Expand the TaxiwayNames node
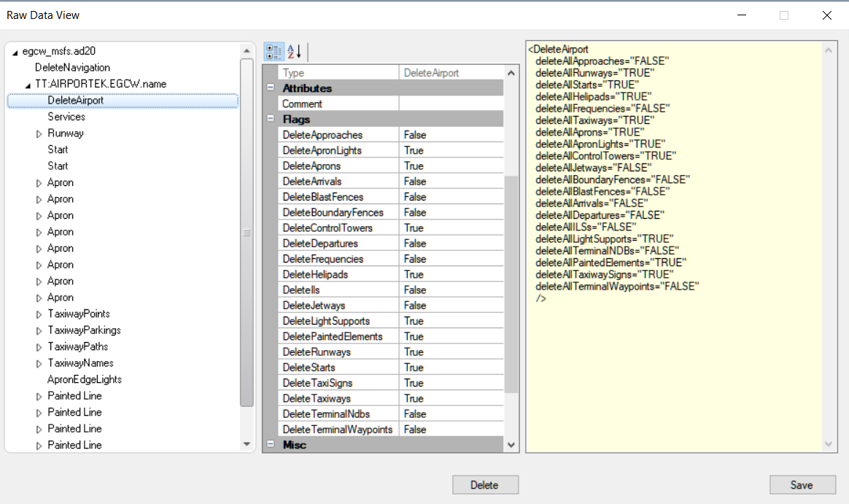Screen dimensions: 849x504 (38, 363)
